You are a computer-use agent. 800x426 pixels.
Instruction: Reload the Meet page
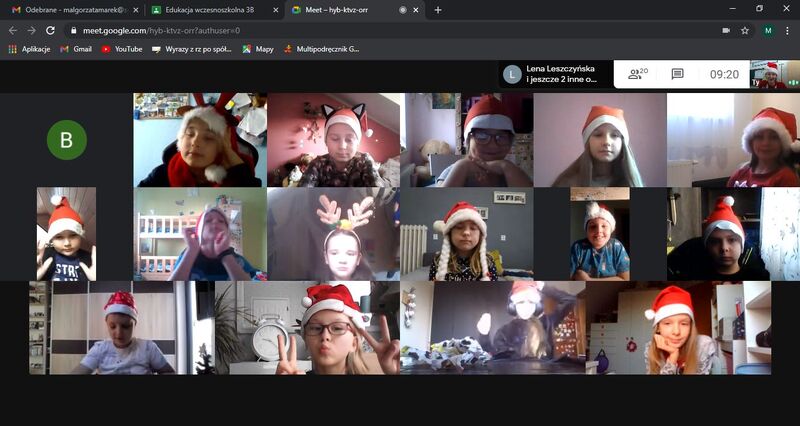pyautogui.click(x=51, y=30)
